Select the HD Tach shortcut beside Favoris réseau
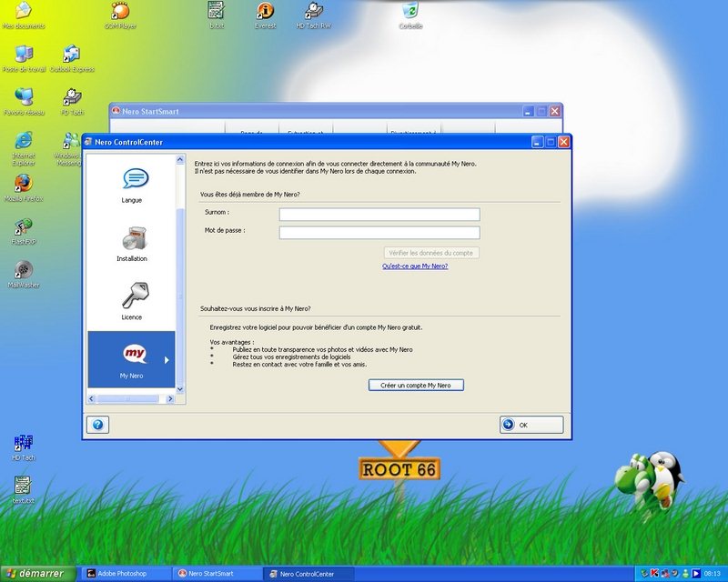Screen dimensions: 728x582 (73, 102)
